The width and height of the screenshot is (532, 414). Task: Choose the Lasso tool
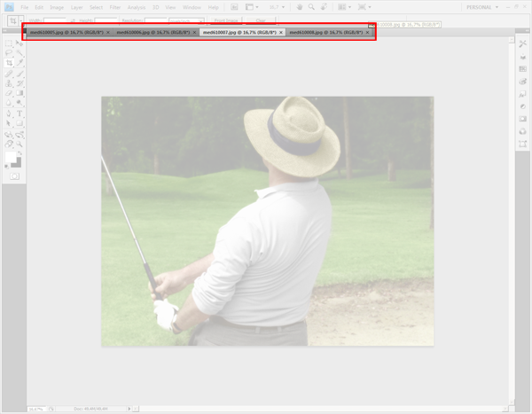click(9, 53)
